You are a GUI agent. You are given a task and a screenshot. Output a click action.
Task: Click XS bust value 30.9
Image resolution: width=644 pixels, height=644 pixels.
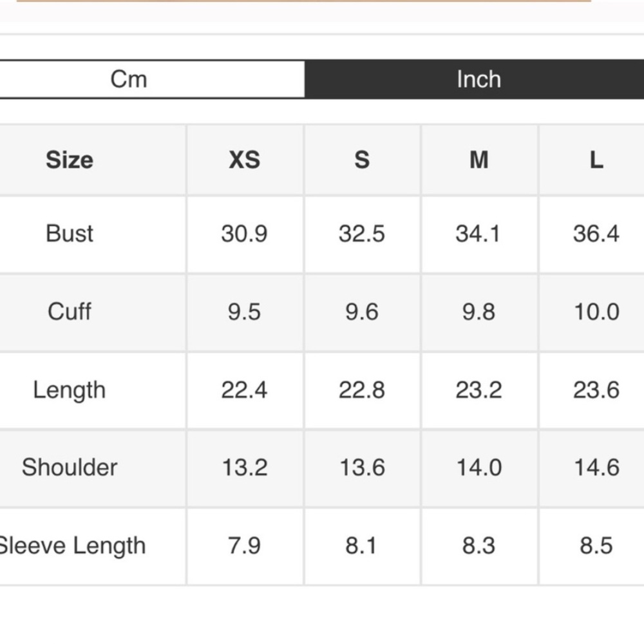(244, 234)
